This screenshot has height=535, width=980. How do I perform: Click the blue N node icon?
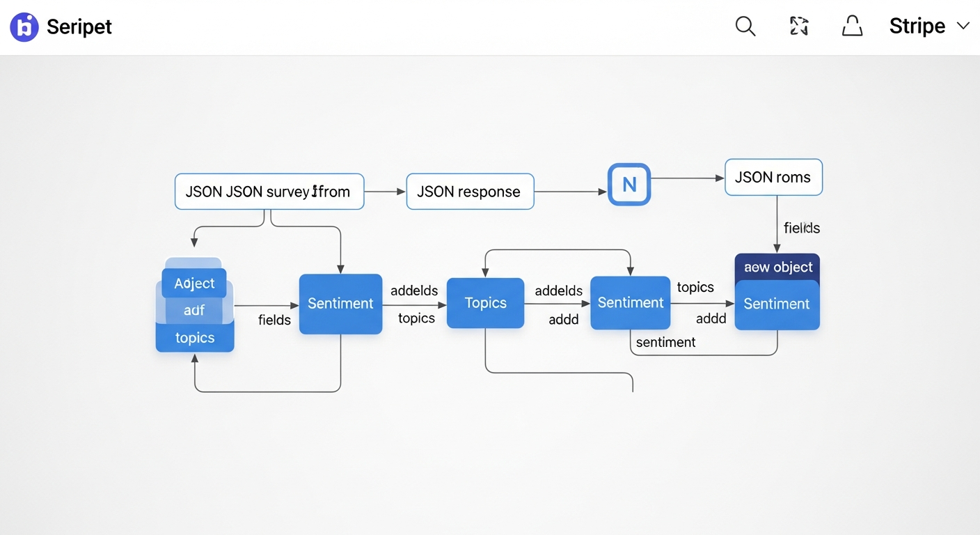[x=629, y=185]
